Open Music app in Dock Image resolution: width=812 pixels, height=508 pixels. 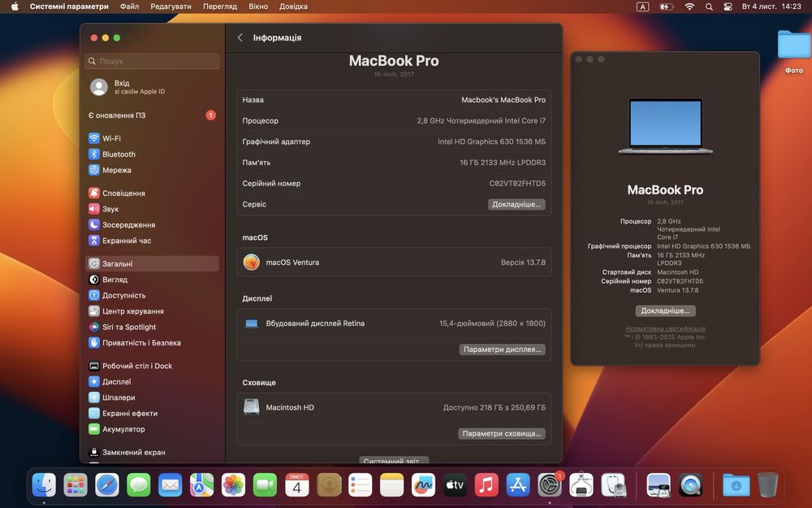pos(486,485)
